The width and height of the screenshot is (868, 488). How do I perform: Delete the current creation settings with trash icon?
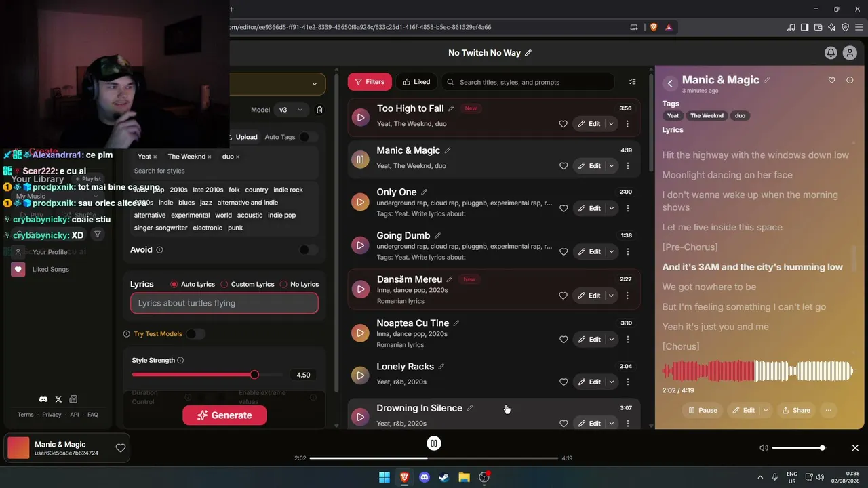click(x=320, y=110)
